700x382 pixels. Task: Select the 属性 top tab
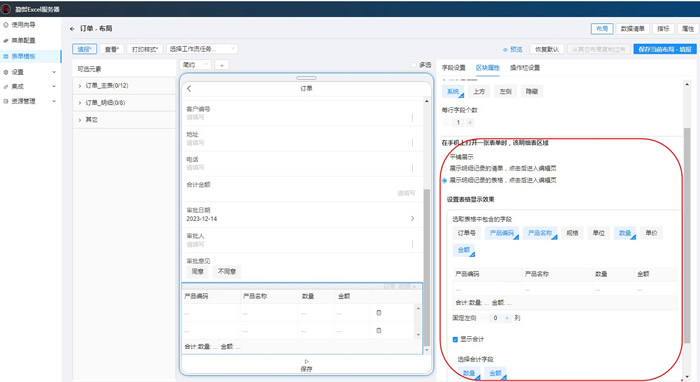[x=688, y=29]
